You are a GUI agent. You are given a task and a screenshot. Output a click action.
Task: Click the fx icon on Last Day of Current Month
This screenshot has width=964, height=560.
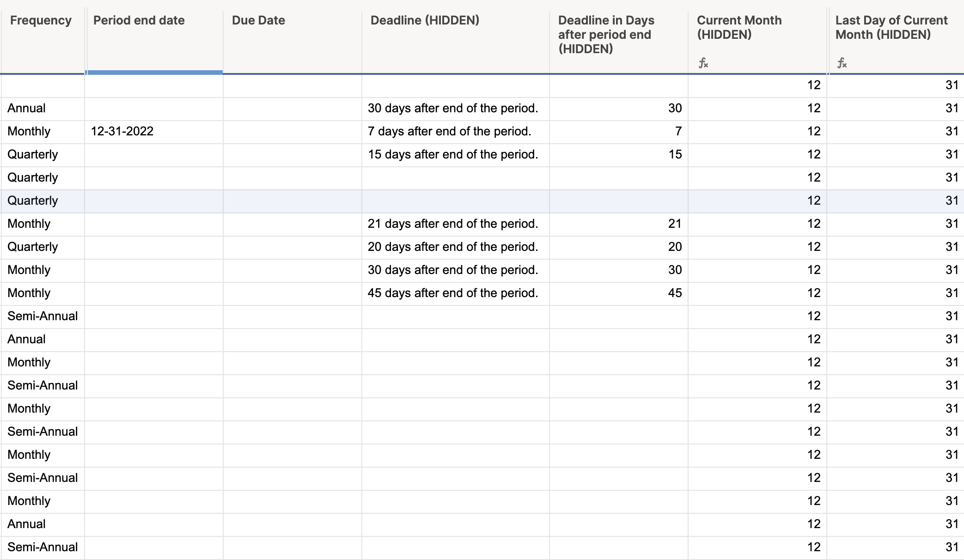(842, 63)
